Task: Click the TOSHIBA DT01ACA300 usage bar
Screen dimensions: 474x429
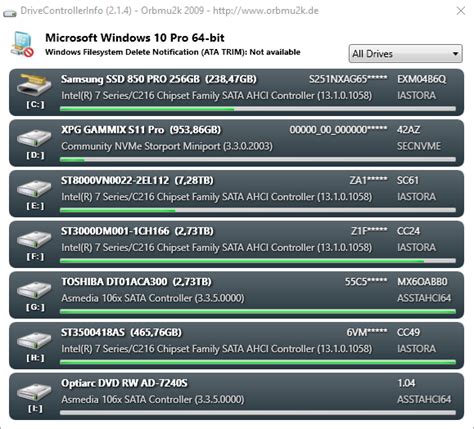Action: 258,311
